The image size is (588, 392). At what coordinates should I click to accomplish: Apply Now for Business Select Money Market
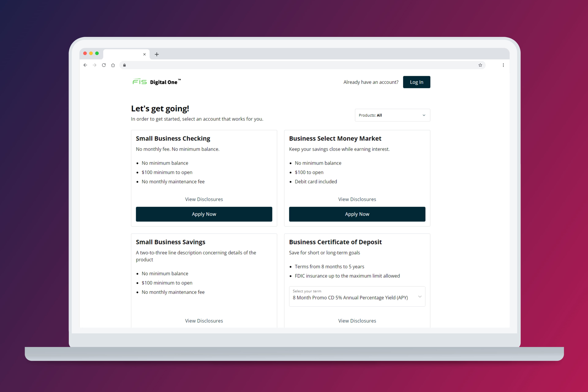click(357, 214)
